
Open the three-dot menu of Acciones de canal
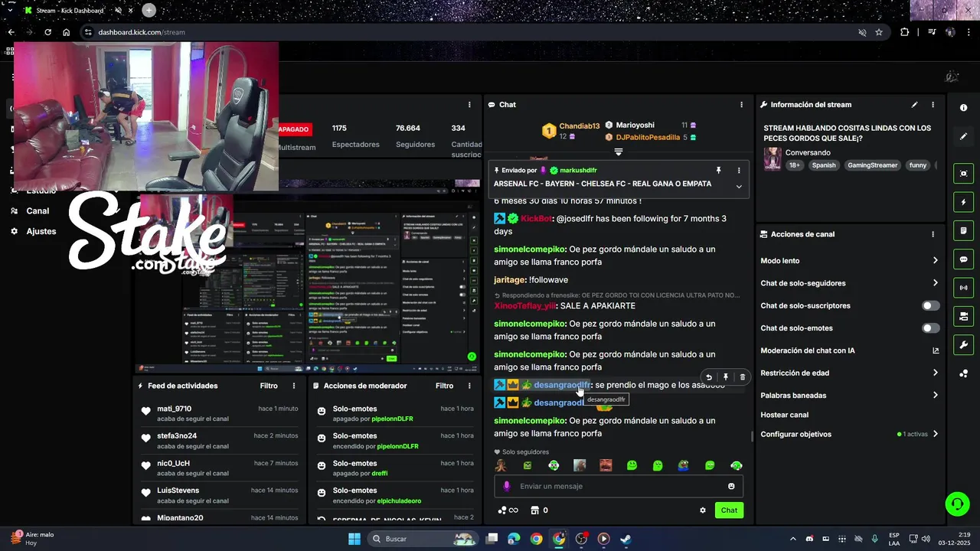pos(933,234)
